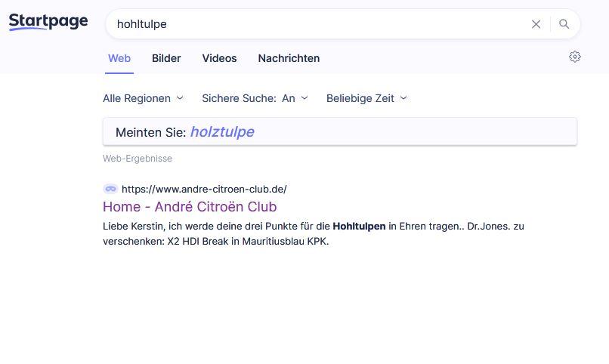Switch to the Videos tab

click(x=219, y=59)
